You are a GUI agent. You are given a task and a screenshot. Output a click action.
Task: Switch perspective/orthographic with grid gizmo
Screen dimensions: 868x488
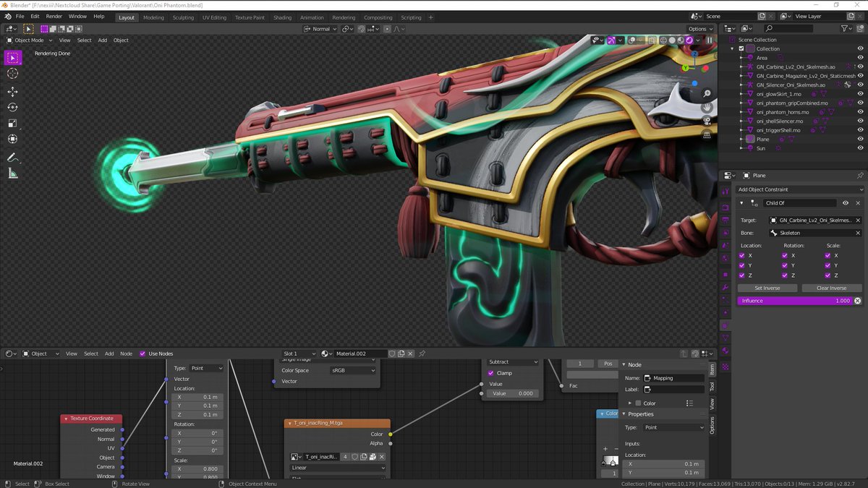coord(707,135)
